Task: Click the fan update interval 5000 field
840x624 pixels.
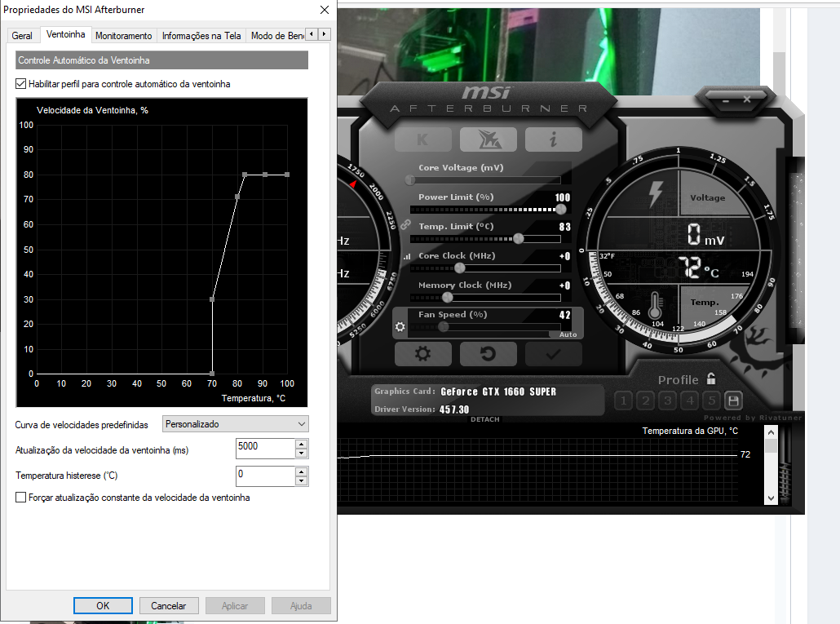Action: [265, 449]
